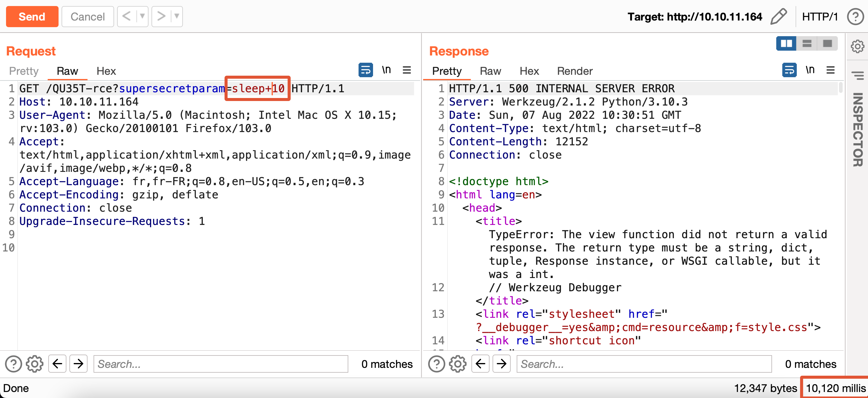This screenshot has width=868, height=398.
Task: Click Response panel 0 matches label
Action: (811, 364)
